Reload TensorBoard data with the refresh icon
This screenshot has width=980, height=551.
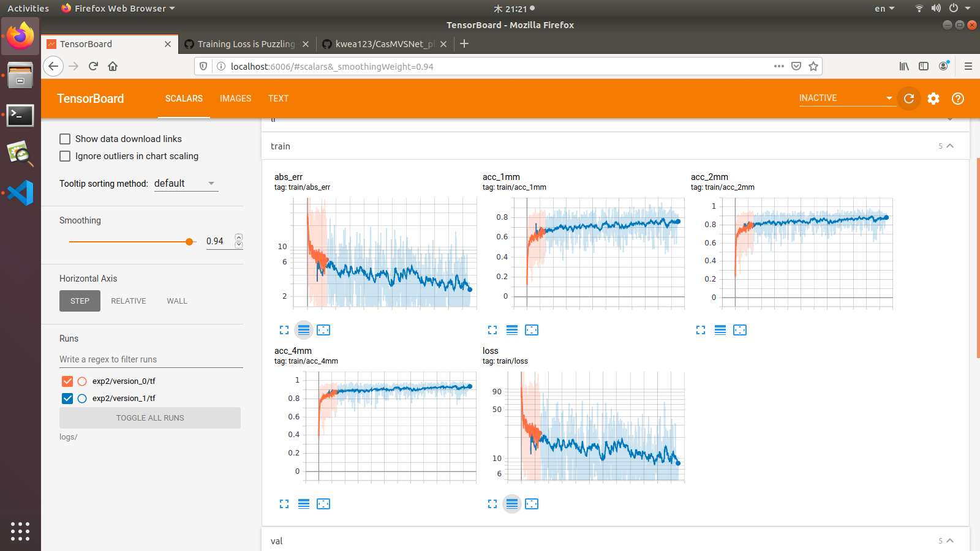(909, 99)
